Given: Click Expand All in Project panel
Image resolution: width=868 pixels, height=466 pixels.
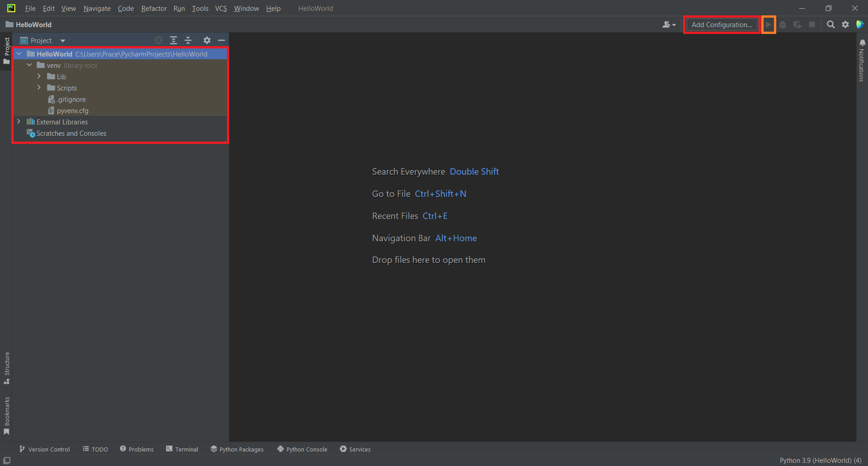Looking at the screenshot, I should click(x=174, y=40).
